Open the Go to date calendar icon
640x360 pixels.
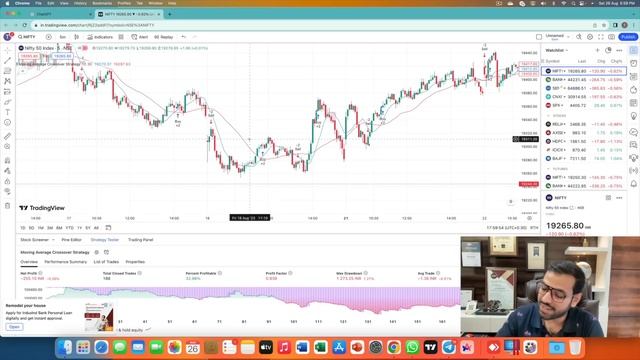(x=108, y=228)
